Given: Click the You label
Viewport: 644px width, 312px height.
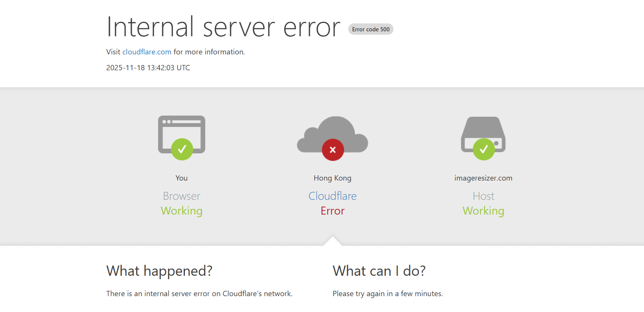Looking at the screenshot, I should pos(181,178).
